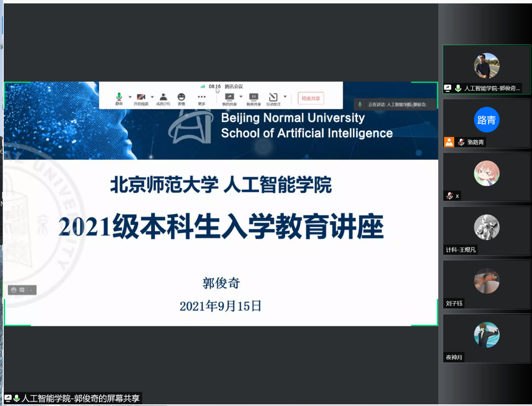
Task: Mute the microphone (静音) in toolbar
Action: 119,98
